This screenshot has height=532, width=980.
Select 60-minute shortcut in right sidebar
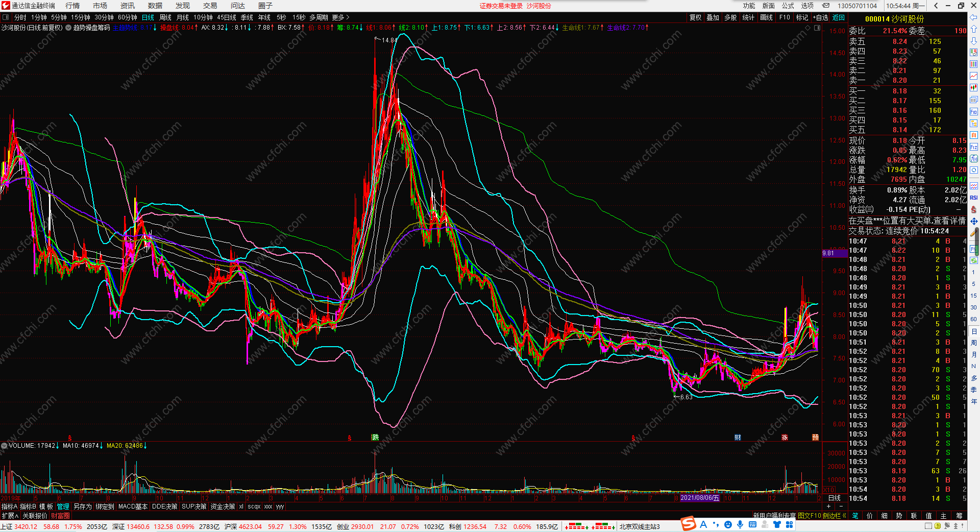tap(974, 319)
